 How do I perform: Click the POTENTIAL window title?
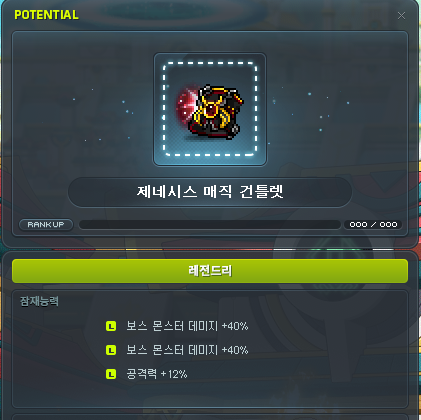coord(46,15)
